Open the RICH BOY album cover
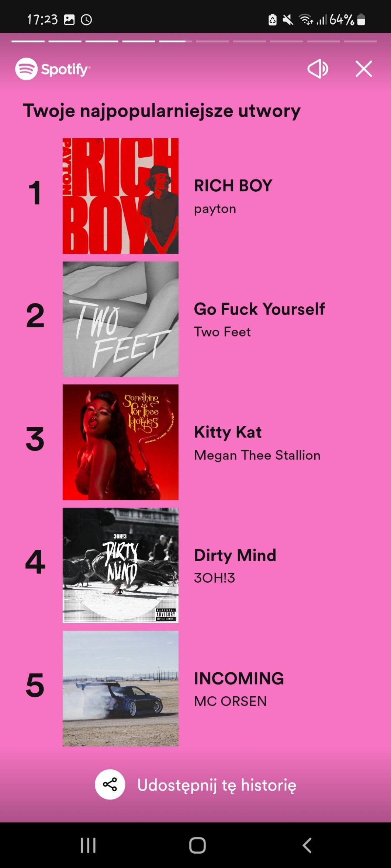391x868 pixels. pos(121,196)
